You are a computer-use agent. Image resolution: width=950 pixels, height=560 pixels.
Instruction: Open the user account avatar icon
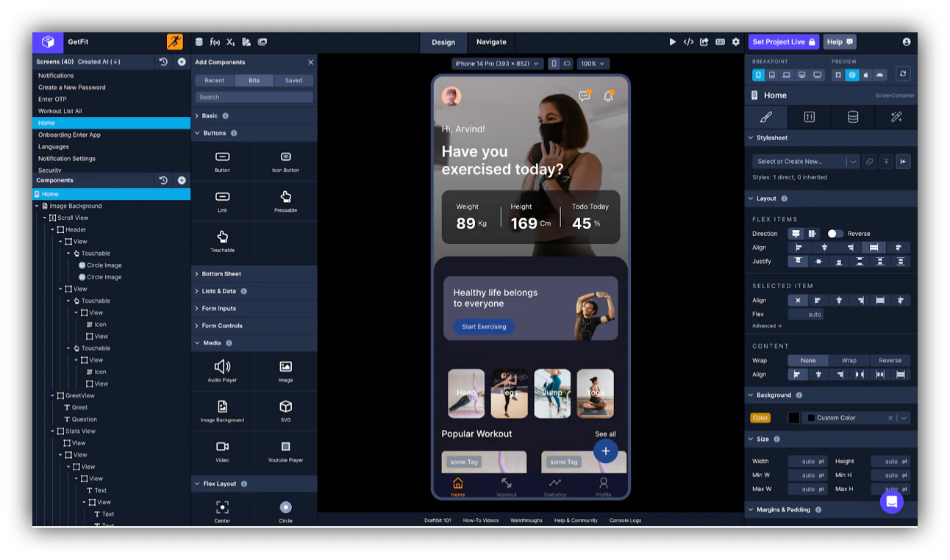click(x=906, y=42)
